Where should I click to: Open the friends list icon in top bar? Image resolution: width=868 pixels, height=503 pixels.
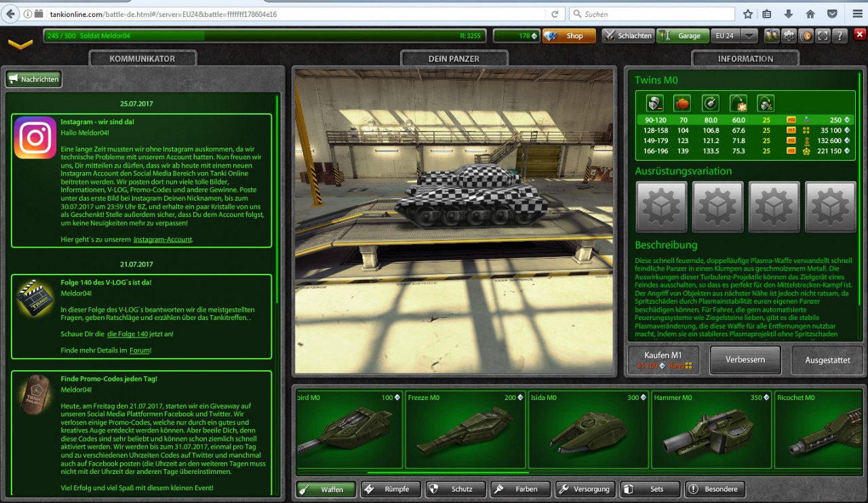click(772, 36)
